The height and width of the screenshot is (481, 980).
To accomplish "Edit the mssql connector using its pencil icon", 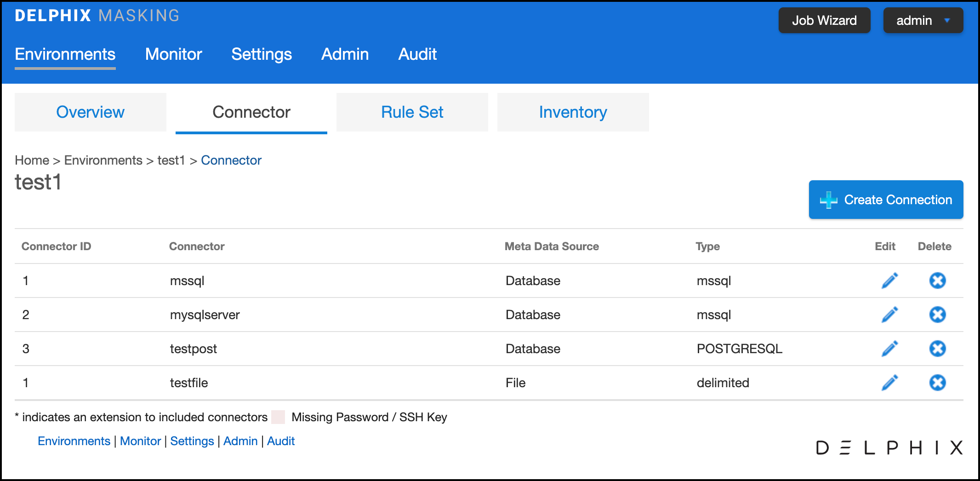I will (x=889, y=280).
